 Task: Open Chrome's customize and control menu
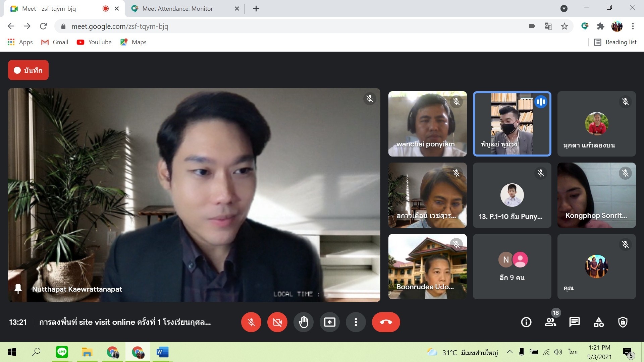(633, 26)
